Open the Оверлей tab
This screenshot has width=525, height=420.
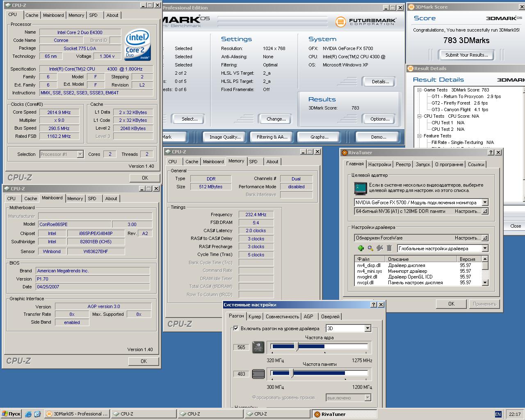pyautogui.click(x=330, y=317)
